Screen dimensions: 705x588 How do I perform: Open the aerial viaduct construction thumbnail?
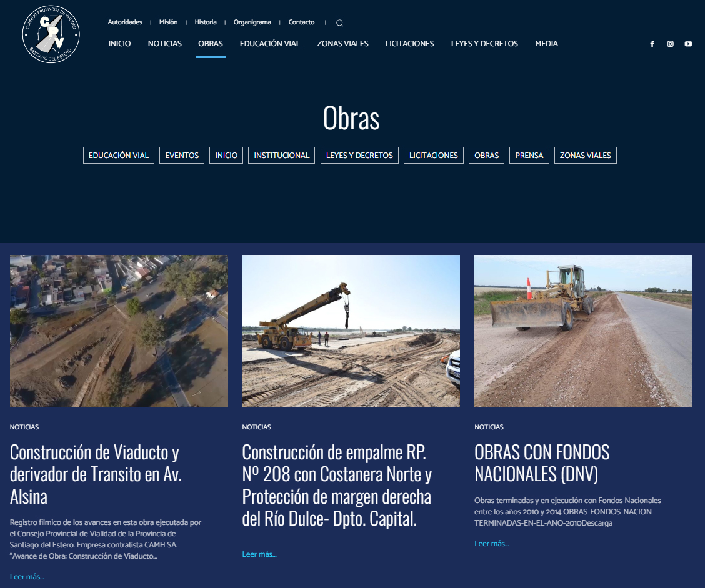click(x=119, y=331)
